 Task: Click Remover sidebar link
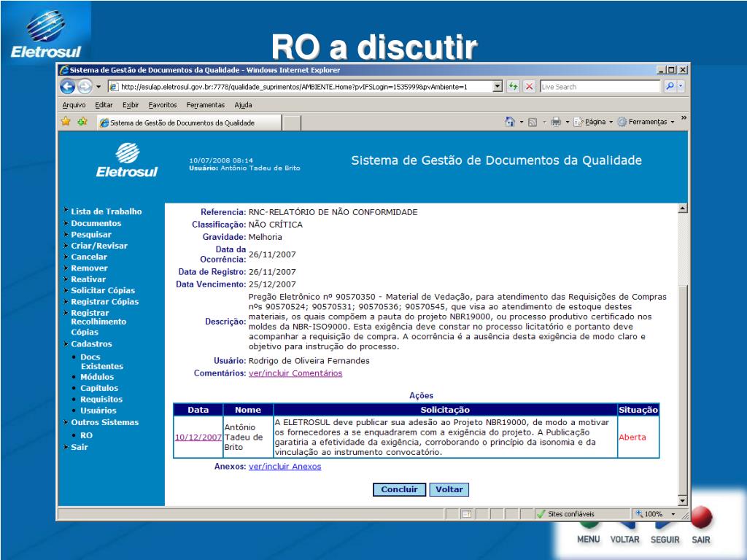89,268
